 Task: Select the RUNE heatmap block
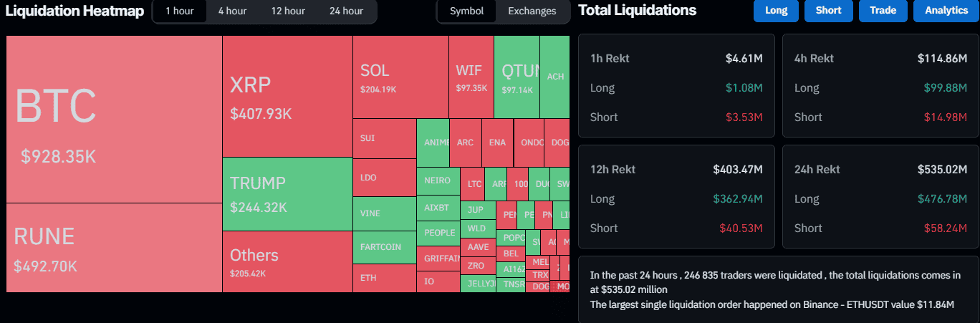coord(114,247)
